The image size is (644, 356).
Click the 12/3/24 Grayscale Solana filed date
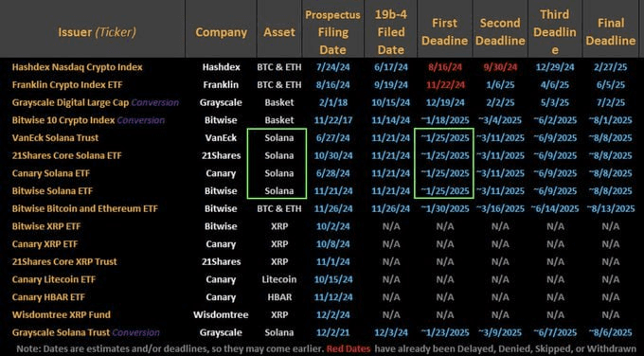coord(390,332)
